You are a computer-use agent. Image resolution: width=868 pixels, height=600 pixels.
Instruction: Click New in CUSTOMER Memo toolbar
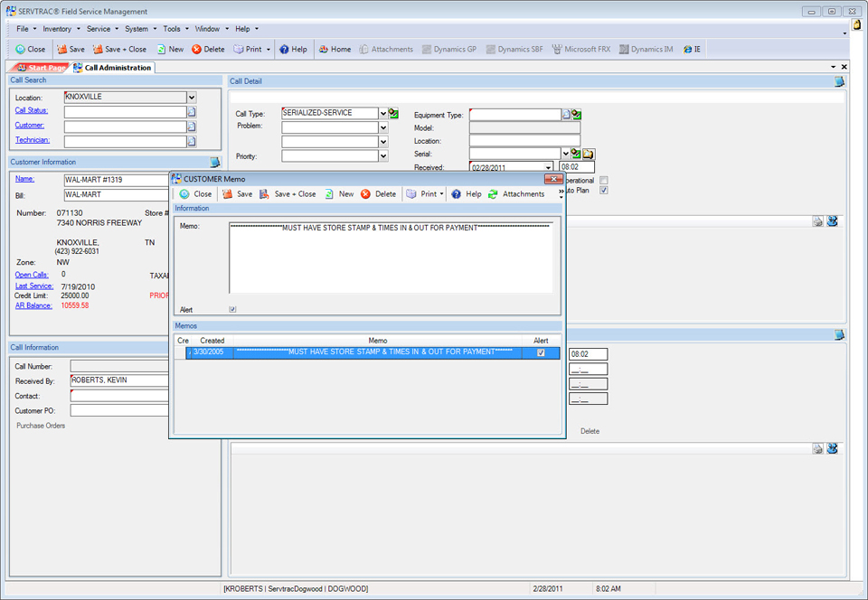pos(339,194)
